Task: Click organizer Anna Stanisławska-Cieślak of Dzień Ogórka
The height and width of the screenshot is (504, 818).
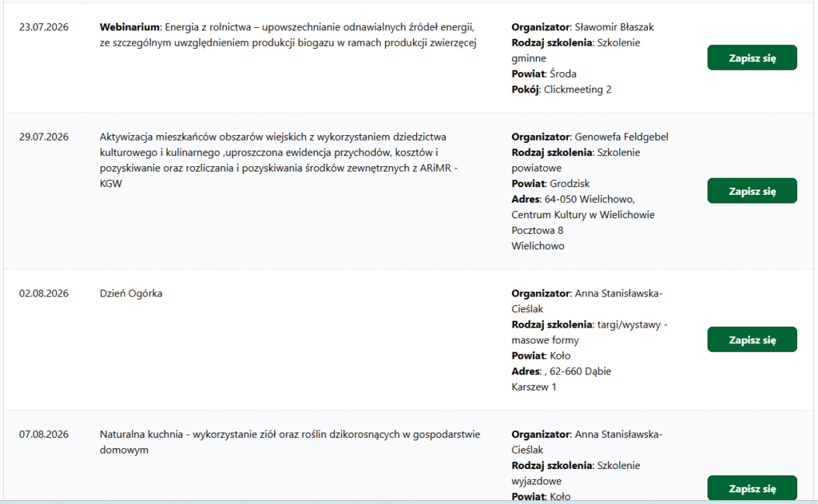Action: point(587,301)
